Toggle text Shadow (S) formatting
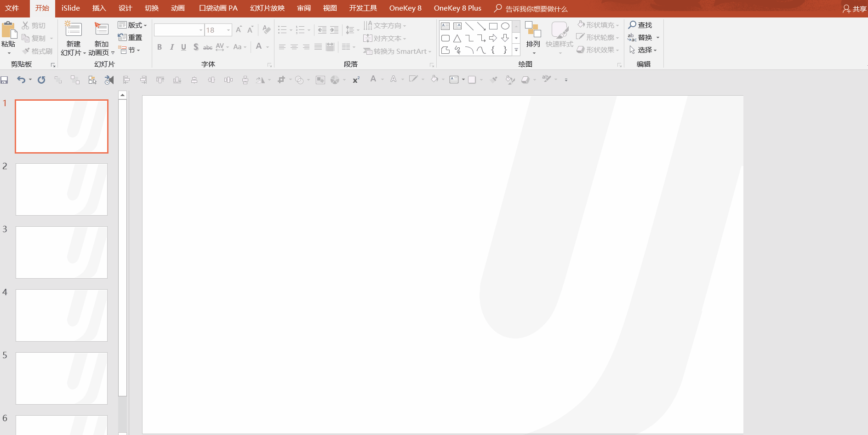 point(196,47)
